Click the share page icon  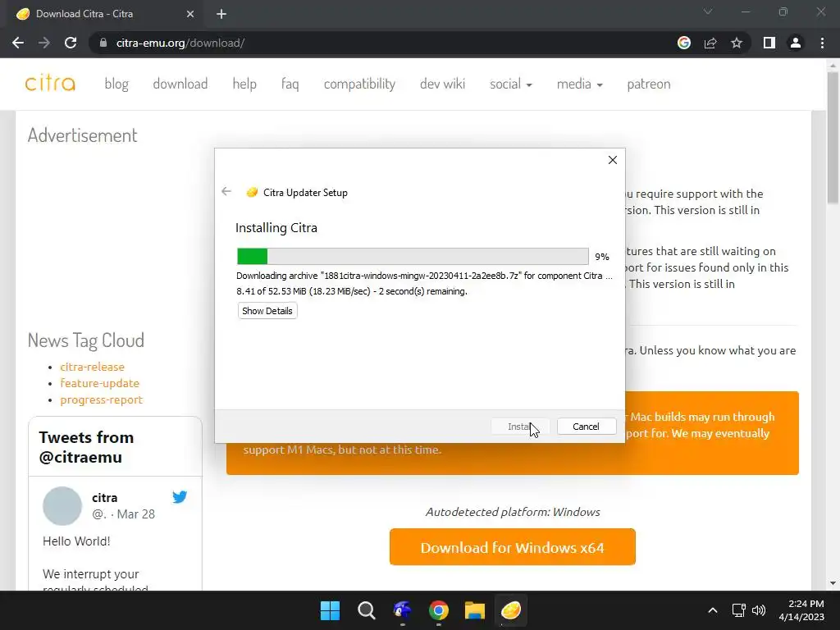710,43
